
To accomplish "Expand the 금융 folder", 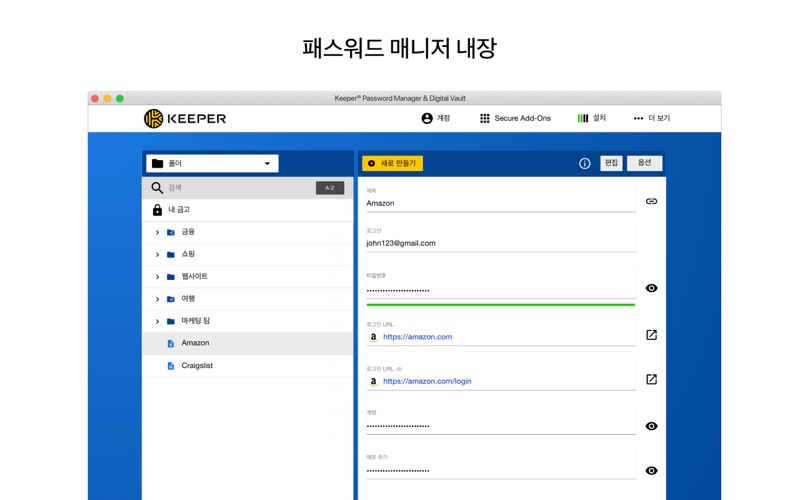I will [x=157, y=232].
